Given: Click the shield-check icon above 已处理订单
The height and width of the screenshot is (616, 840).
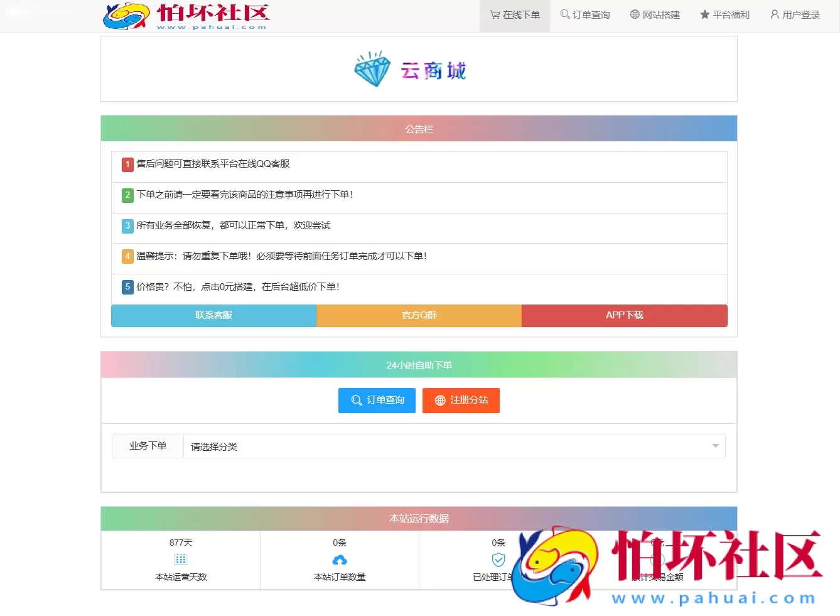Looking at the screenshot, I should coord(498,559).
